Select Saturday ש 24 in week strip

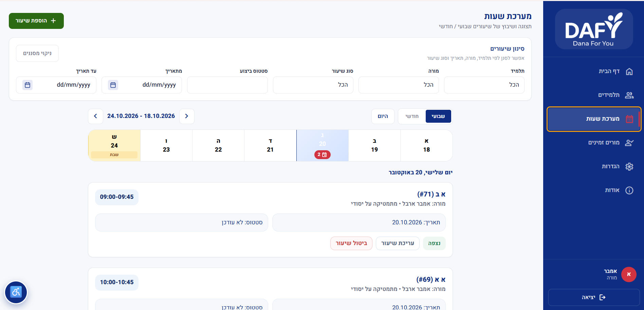(114, 145)
